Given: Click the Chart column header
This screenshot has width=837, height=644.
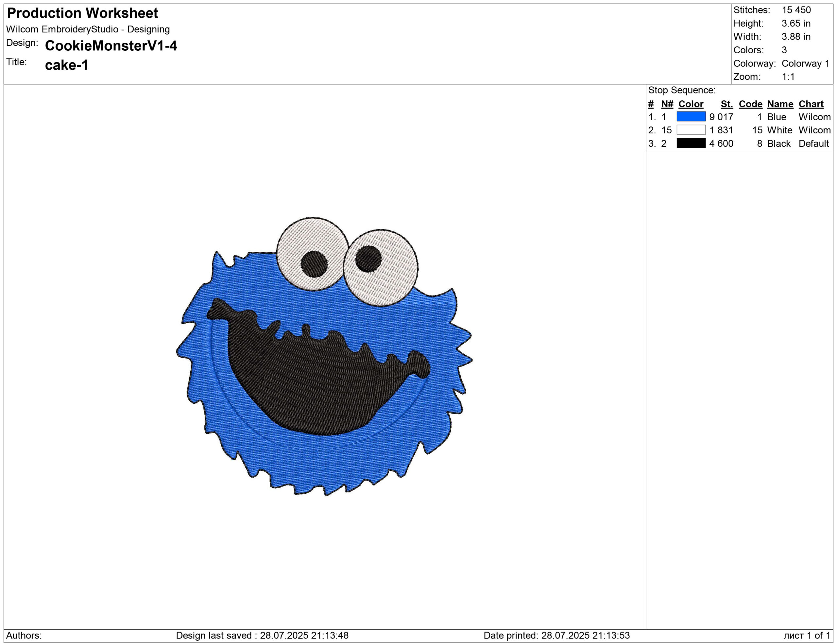Looking at the screenshot, I should click(x=811, y=104).
